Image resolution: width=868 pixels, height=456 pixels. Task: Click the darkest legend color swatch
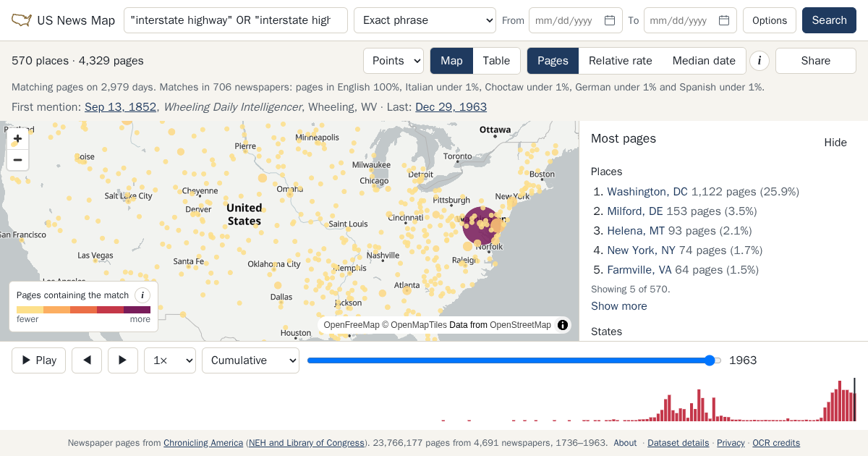[137, 310]
